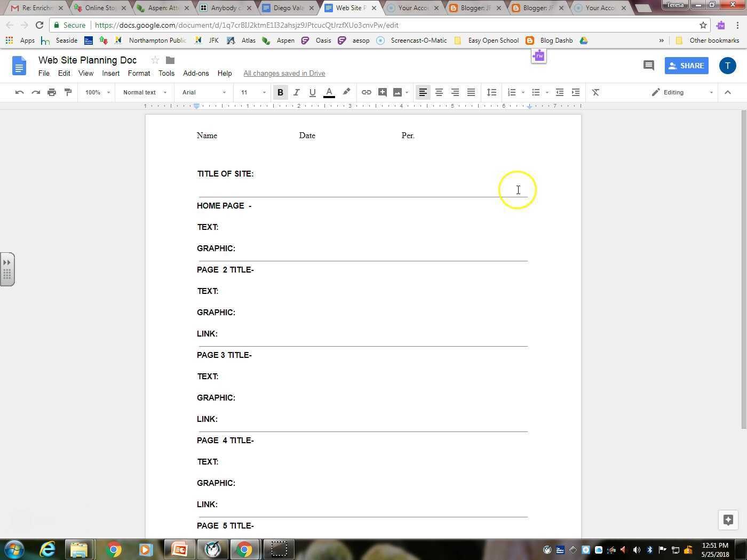This screenshot has height=560, width=747.
Task: Clear formatting from selected text
Action: click(595, 92)
